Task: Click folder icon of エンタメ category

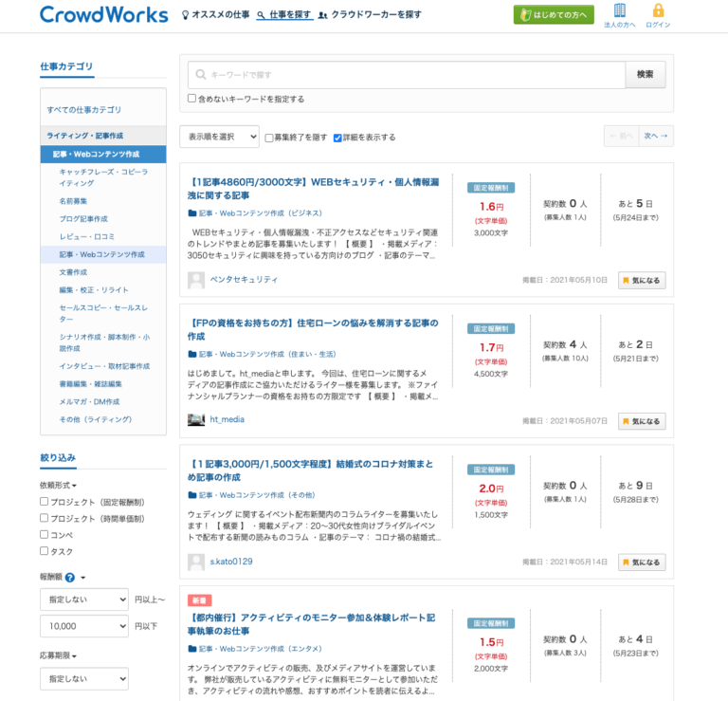Action: (192, 649)
